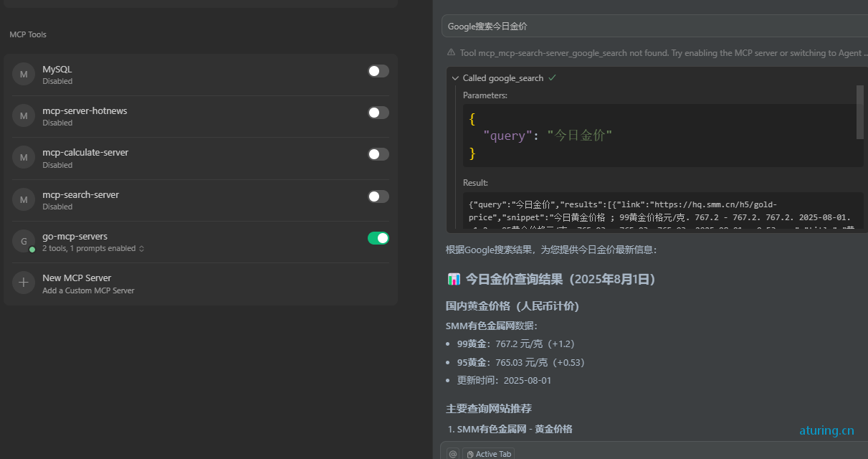Add a New MCP Server
Screen dimensions: 868x459
(201, 283)
